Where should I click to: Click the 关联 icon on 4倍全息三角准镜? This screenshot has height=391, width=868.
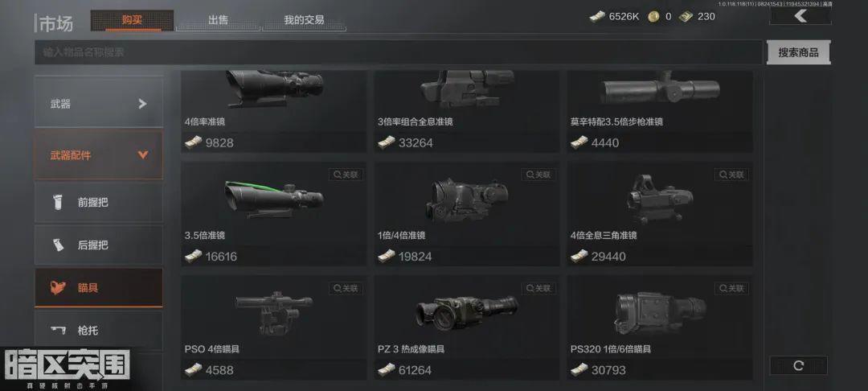[x=732, y=175]
